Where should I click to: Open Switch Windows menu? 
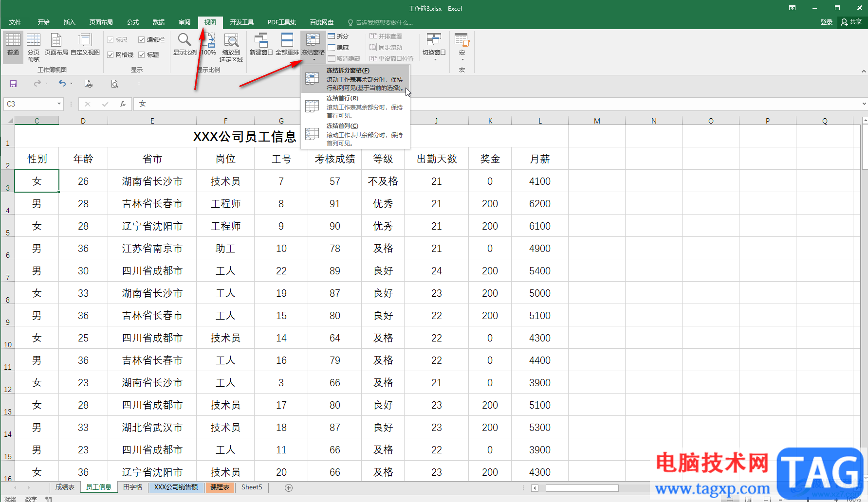(434, 47)
